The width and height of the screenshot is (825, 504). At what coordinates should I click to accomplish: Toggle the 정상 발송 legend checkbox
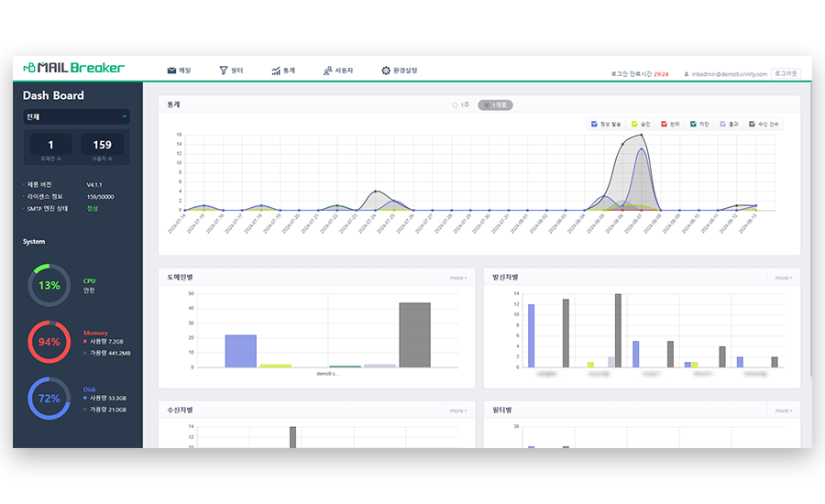tap(594, 124)
